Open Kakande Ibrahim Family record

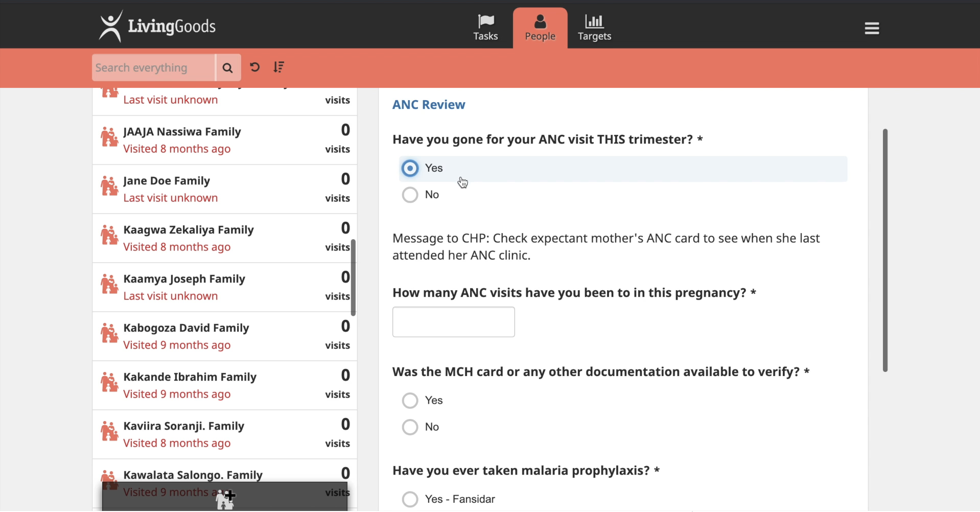coord(190,377)
